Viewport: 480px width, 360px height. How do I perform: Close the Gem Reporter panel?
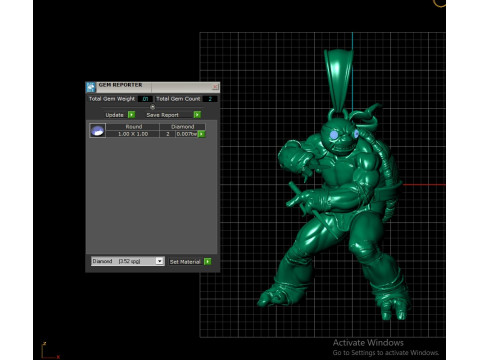215,87
